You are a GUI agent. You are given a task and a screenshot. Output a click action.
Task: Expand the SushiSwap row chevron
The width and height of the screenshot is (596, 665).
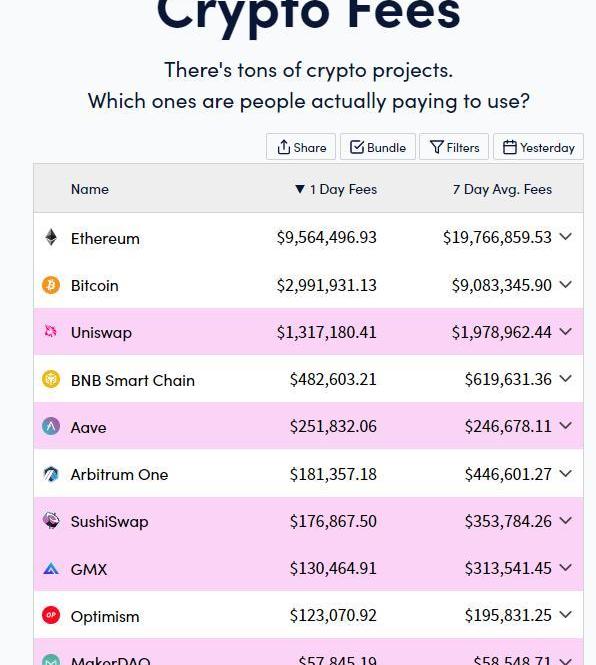[x=565, y=520]
